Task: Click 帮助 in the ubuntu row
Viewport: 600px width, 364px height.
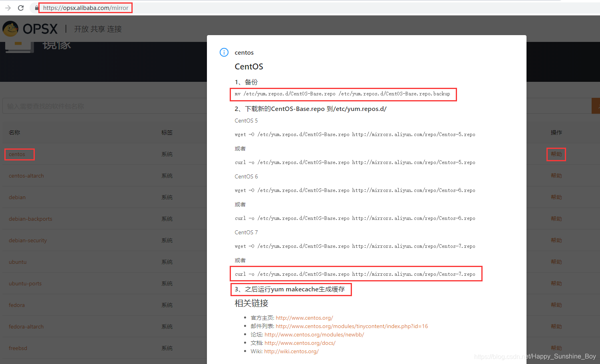Action: (556, 262)
